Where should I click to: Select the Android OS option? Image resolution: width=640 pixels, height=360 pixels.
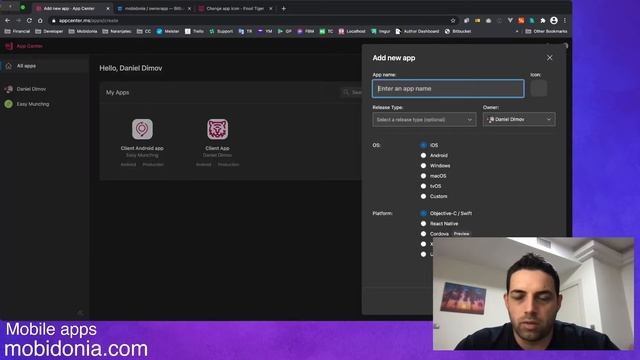click(423, 155)
